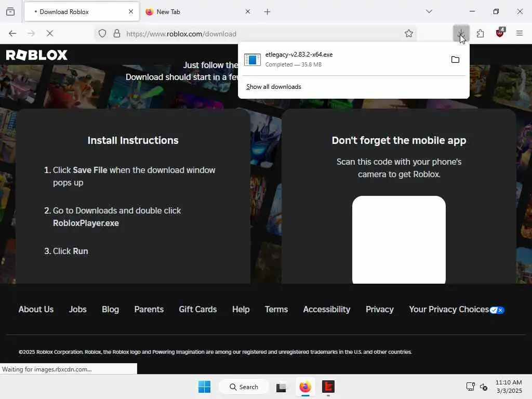Open Your Privacy Choices link
The height and width of the screenshot is (399, 532).
(x=449, y=310)
